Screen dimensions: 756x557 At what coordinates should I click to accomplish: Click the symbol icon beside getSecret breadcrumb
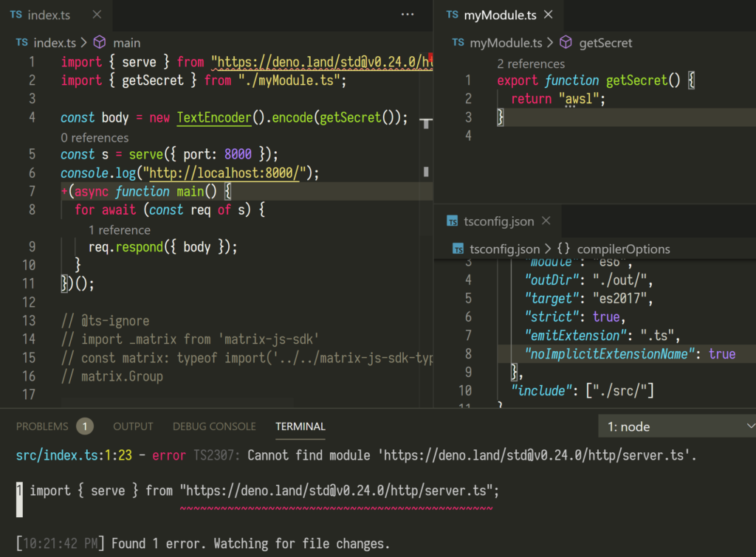564,43
